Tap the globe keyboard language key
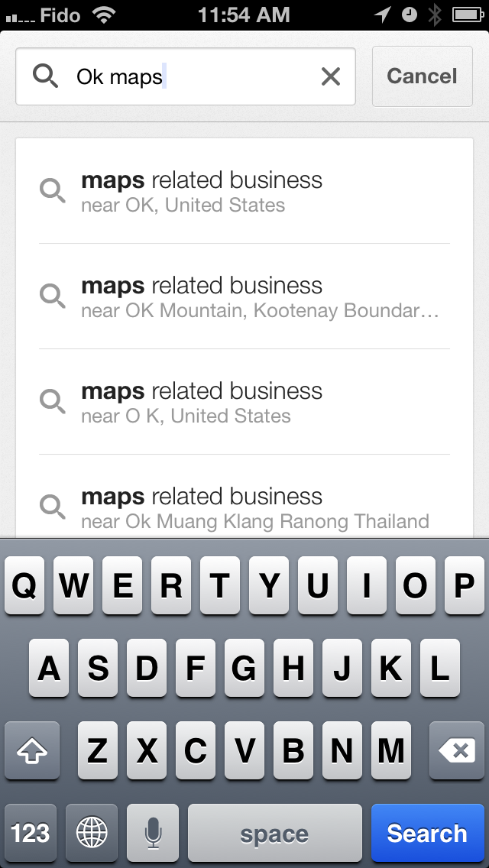 92,833
